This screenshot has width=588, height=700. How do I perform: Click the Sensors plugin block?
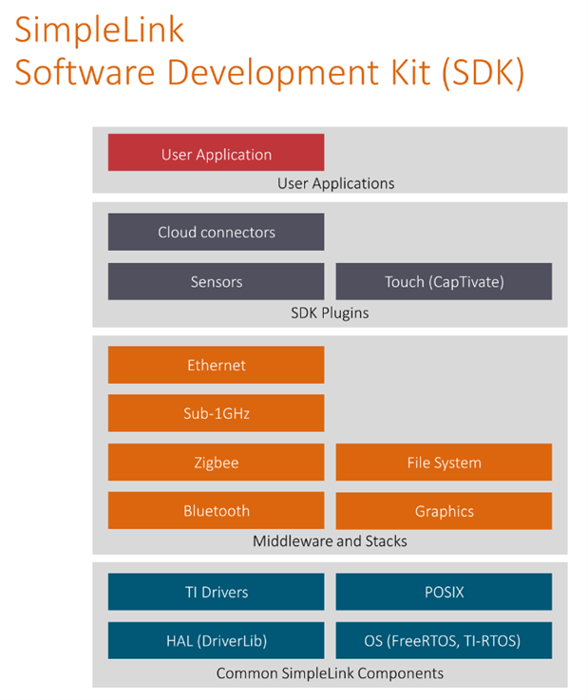216,281
